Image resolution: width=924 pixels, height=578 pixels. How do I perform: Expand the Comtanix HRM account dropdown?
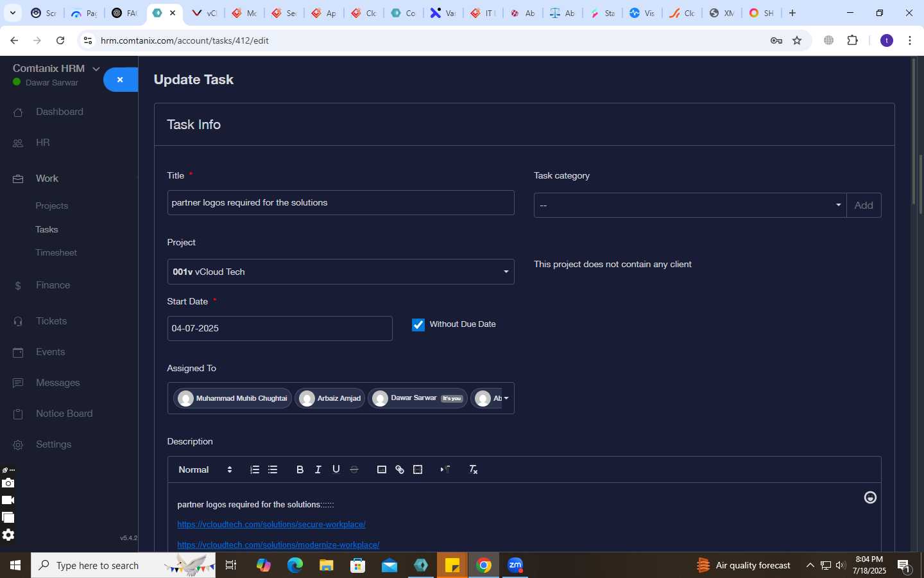point(96,69)
